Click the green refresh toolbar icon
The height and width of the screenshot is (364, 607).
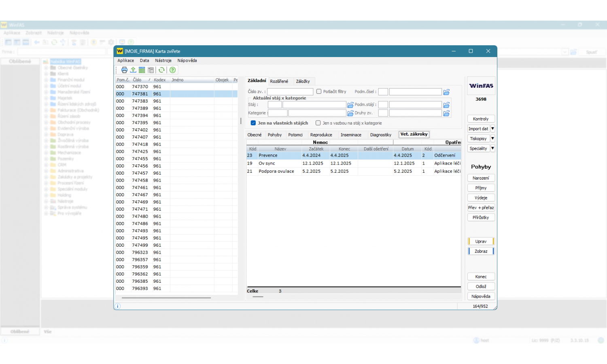161,70
